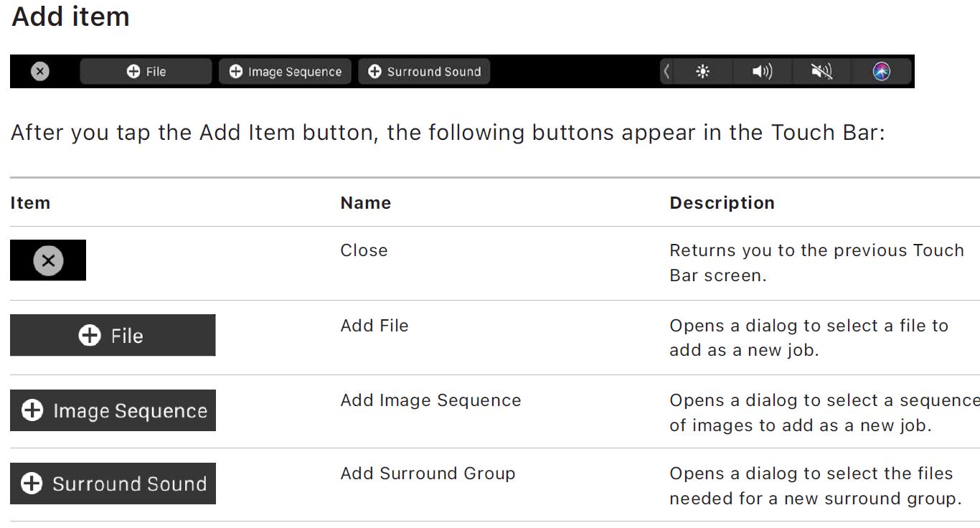Click the "Name" column header
Viewport: 980px width, 528px height.
pos(365,203)
